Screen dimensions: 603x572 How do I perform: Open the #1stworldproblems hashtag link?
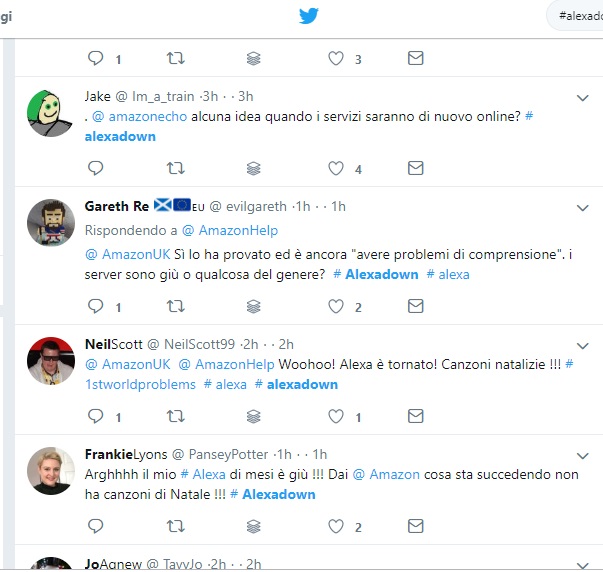[329, 374]
